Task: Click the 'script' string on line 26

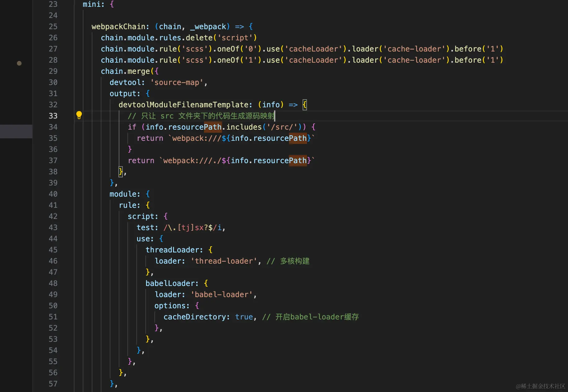Action: (235, 38)
